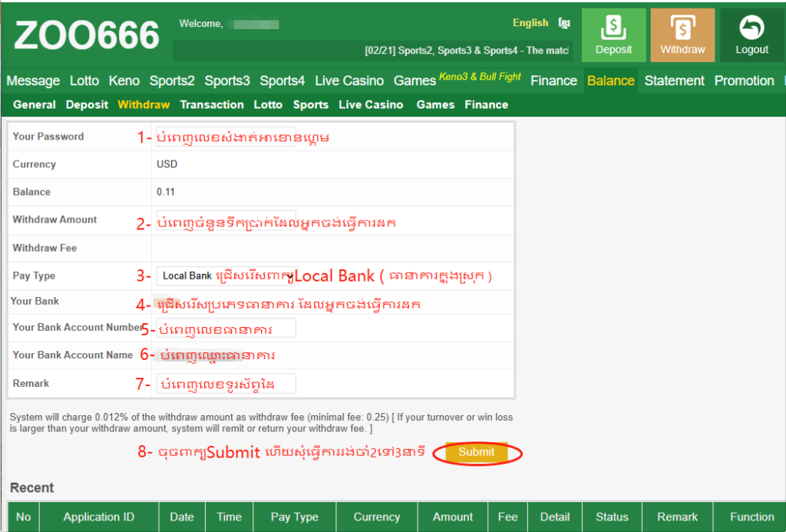Click the ZOO666 logo

point(87,35)
